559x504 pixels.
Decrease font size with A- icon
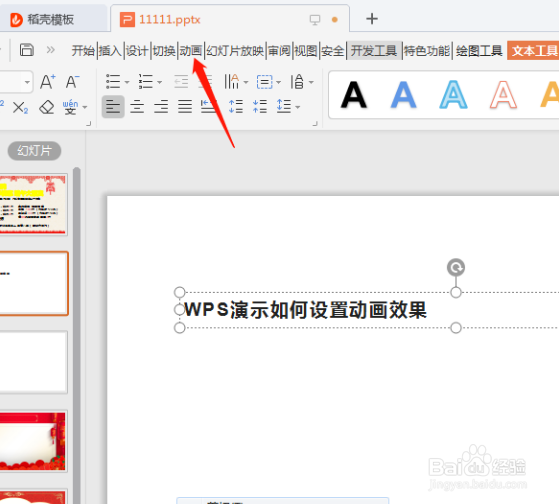tap(72, 82)
